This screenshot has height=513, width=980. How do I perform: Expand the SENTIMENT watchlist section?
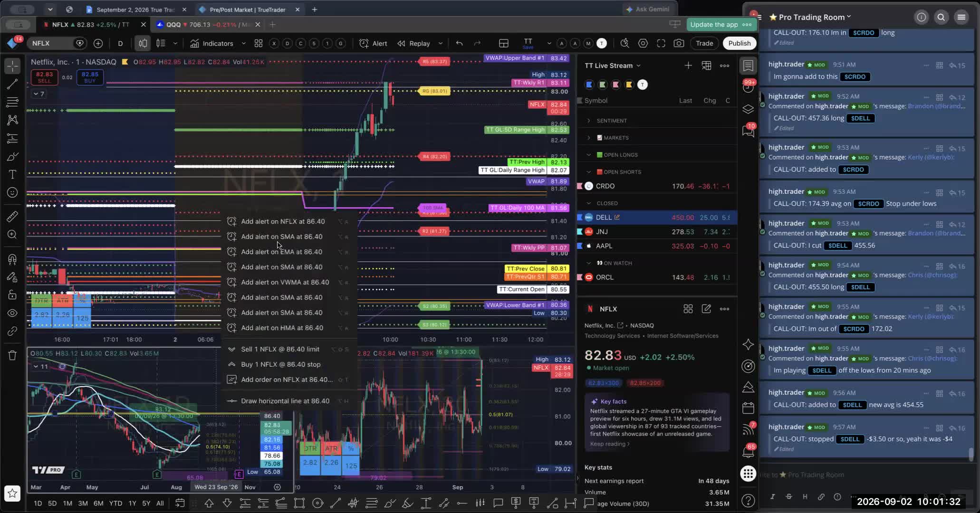tap(589, 121)
